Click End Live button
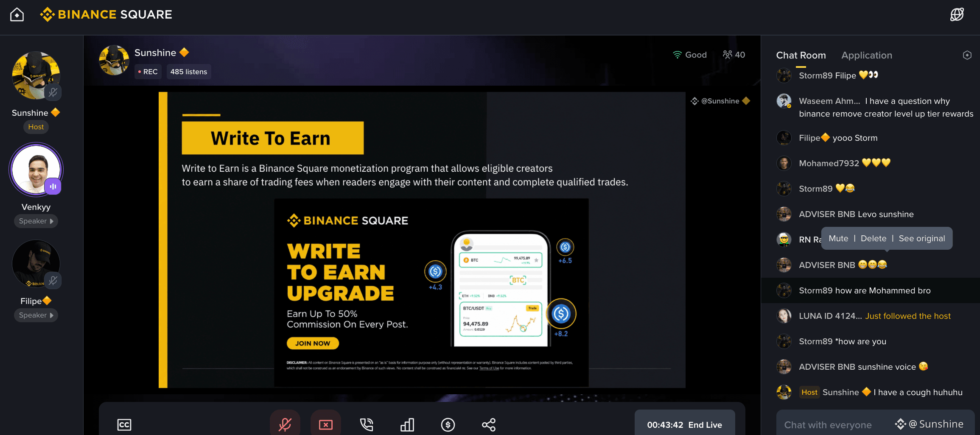The width and height of the screenshot is (980, 435). click(x=705, y=425)
